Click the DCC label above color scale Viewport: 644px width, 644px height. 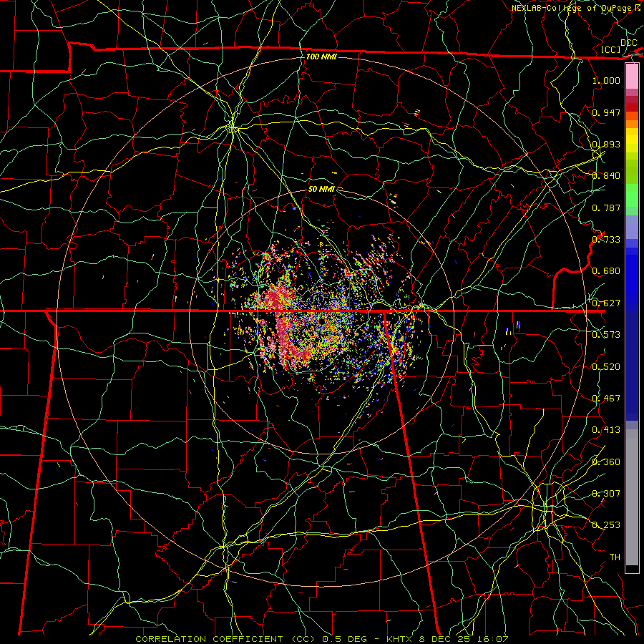[x=628, y=43]
